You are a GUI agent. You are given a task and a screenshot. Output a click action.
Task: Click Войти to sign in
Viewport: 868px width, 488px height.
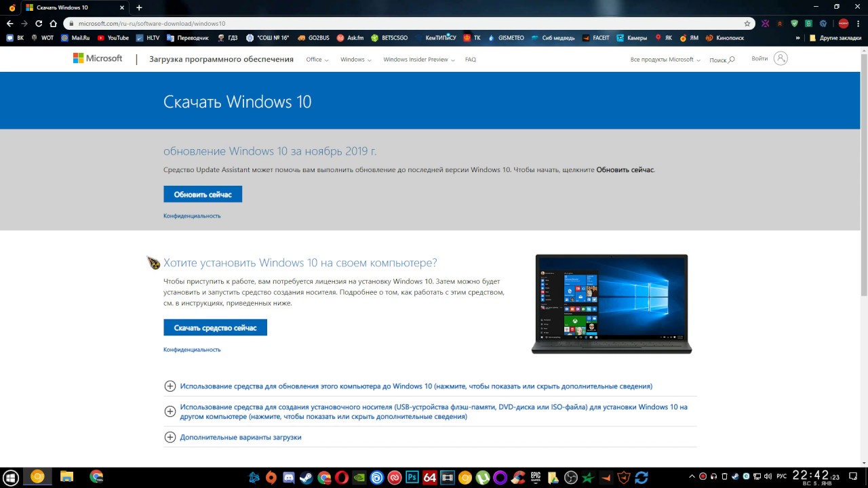[x=759, y=59]
